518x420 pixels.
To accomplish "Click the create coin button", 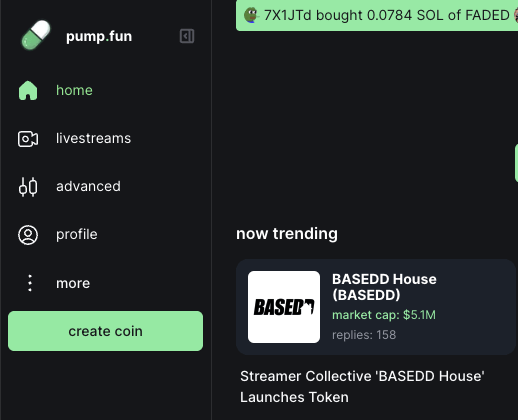I will click(105, 331).
